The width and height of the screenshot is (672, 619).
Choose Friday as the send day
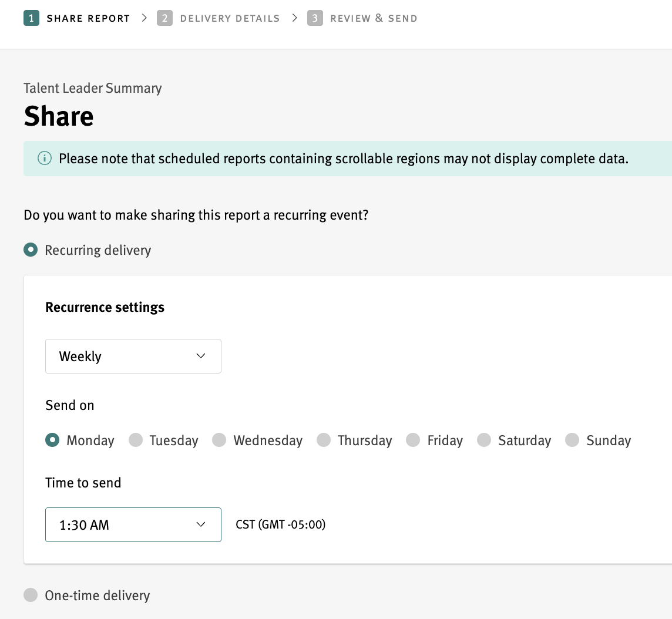coord(413,440)
